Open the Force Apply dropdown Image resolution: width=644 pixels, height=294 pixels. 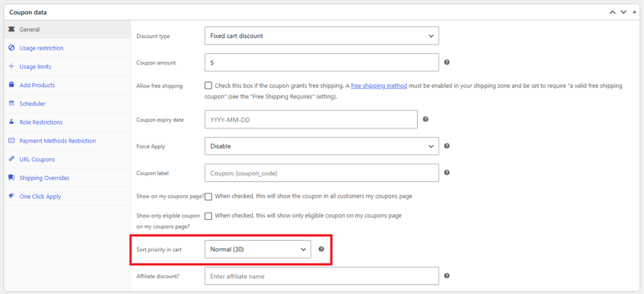[x=321, y=146]
